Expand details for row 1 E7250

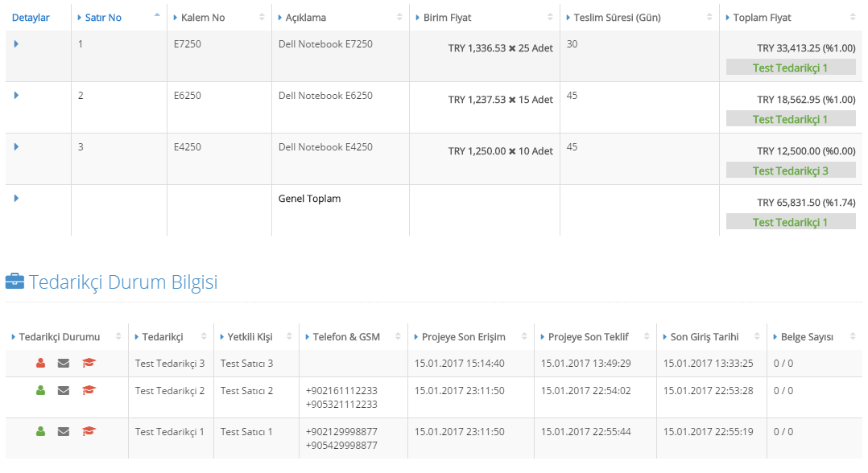[16, 43]
